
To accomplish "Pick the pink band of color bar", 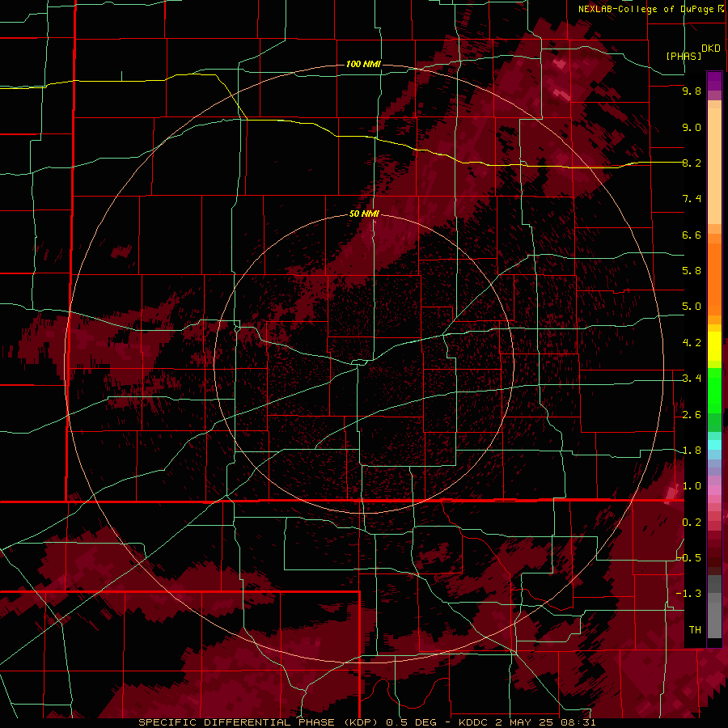I will 714,490.
